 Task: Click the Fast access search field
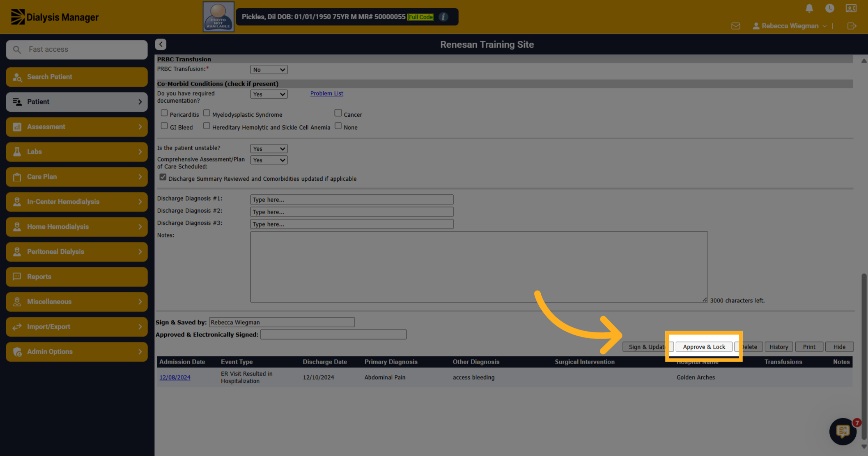pos(77,50)
